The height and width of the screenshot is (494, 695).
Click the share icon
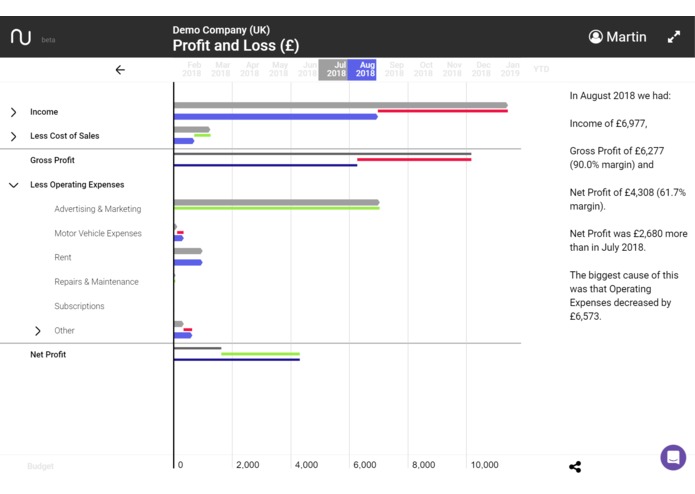coord(575,467)
